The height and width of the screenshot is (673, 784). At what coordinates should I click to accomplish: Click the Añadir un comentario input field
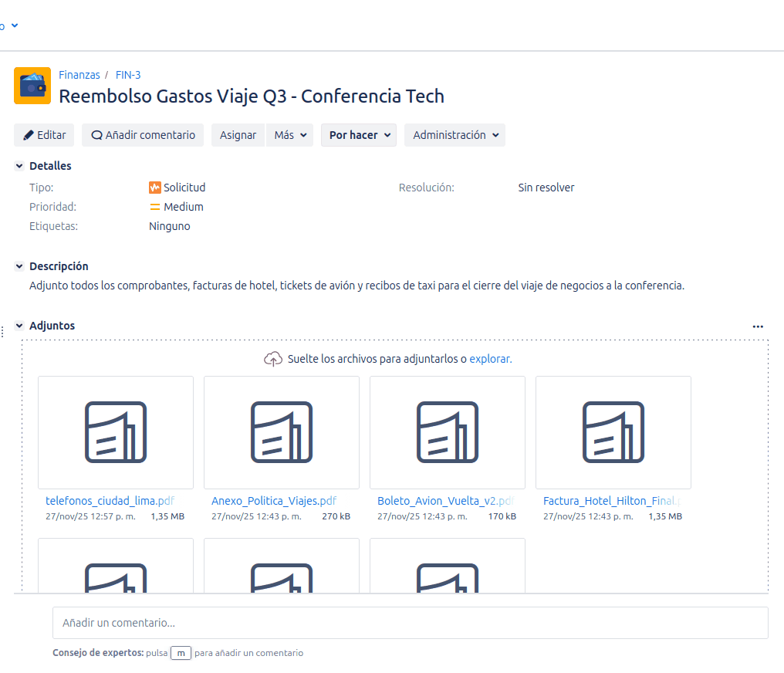coord(409,622)
